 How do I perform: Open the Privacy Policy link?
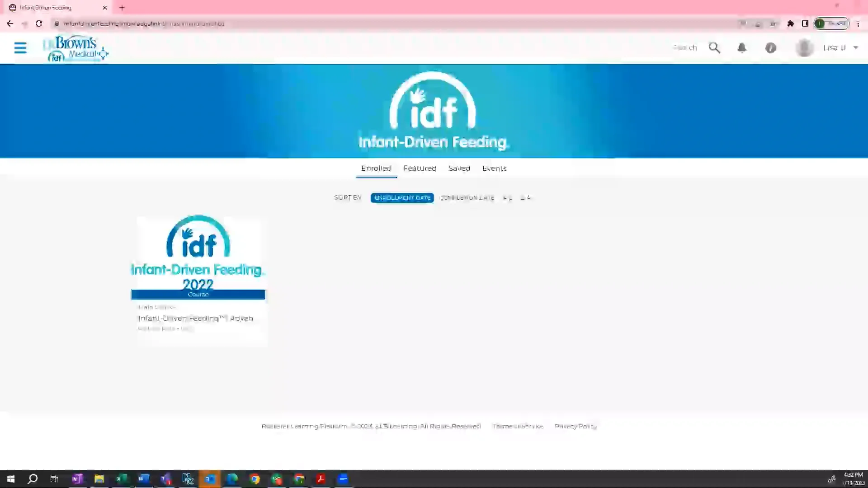click(x=576, y=426)
